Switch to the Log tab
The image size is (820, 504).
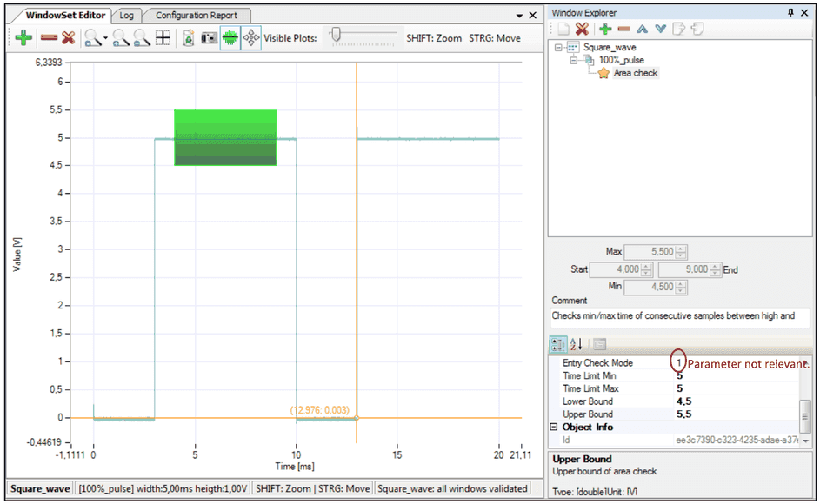[x=126, y=15]
